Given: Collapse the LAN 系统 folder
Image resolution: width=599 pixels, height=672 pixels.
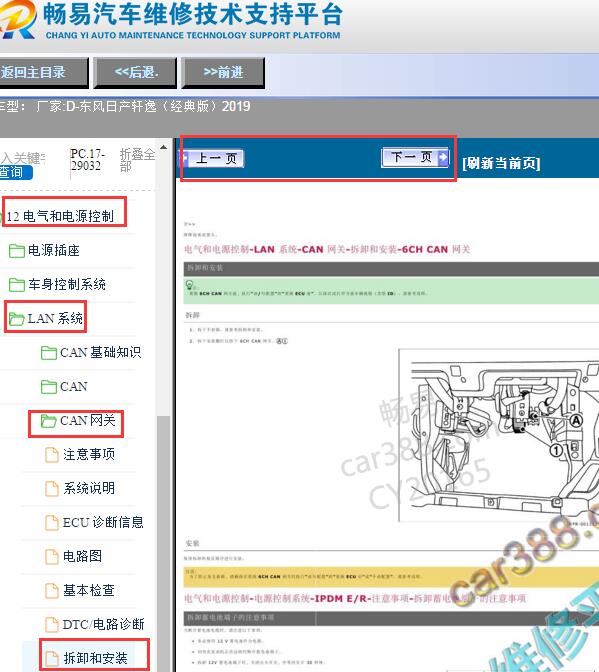Looking at the screenshot, I should click(55, 318).
